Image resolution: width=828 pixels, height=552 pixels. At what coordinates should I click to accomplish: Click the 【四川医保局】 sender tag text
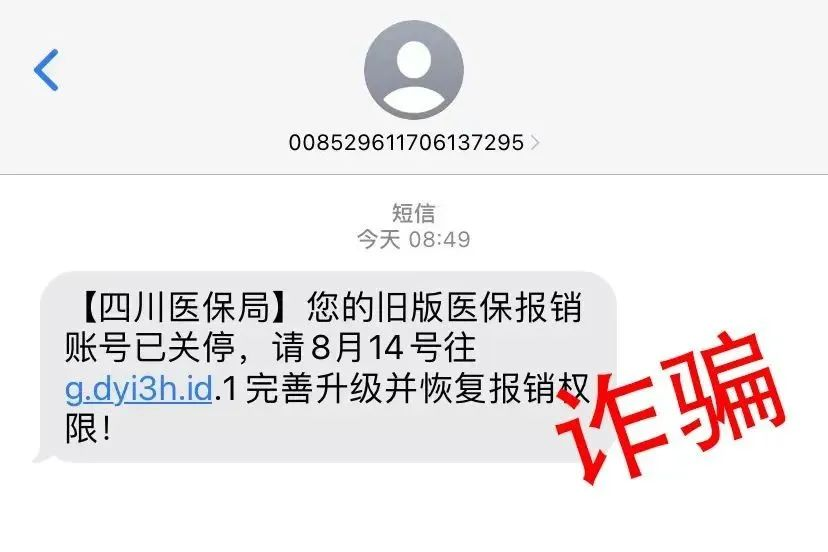coord(183,307)
